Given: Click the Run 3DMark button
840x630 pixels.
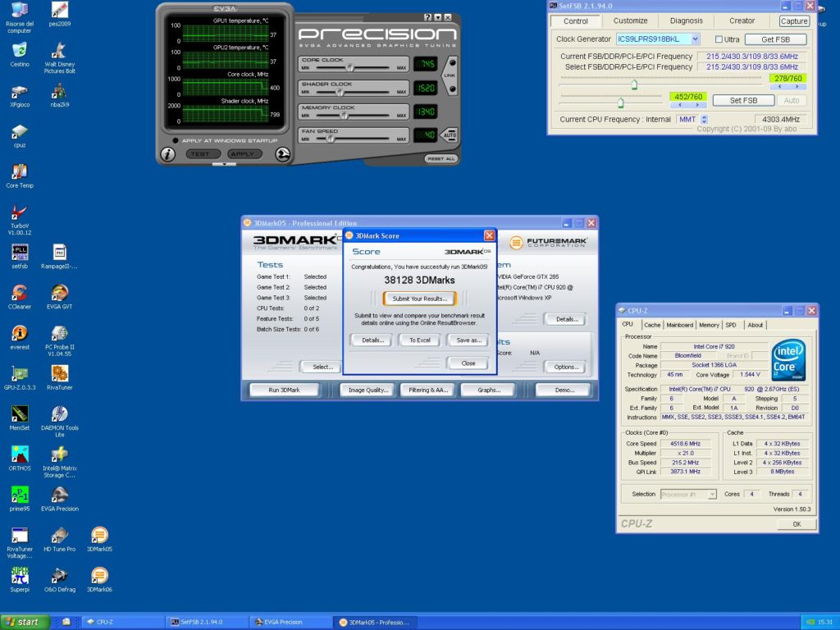Looking at the screenshot, I should click(x=284, y=390).
